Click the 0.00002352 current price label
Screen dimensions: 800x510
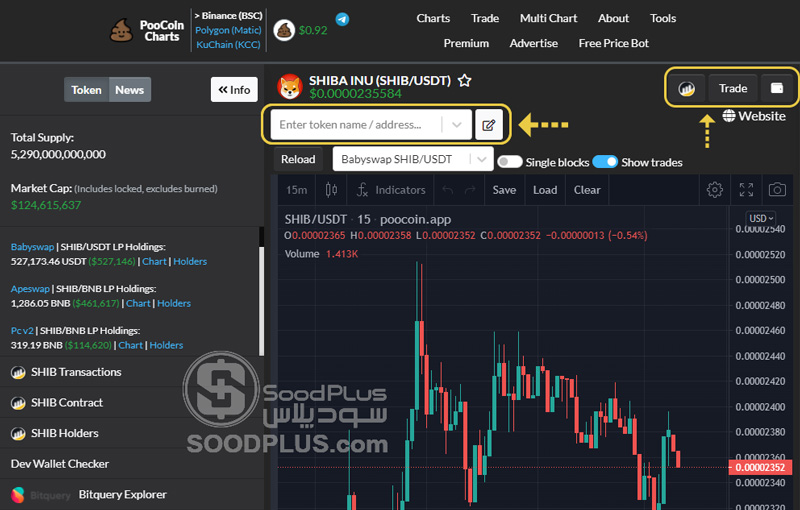click(x=760, y=467)
